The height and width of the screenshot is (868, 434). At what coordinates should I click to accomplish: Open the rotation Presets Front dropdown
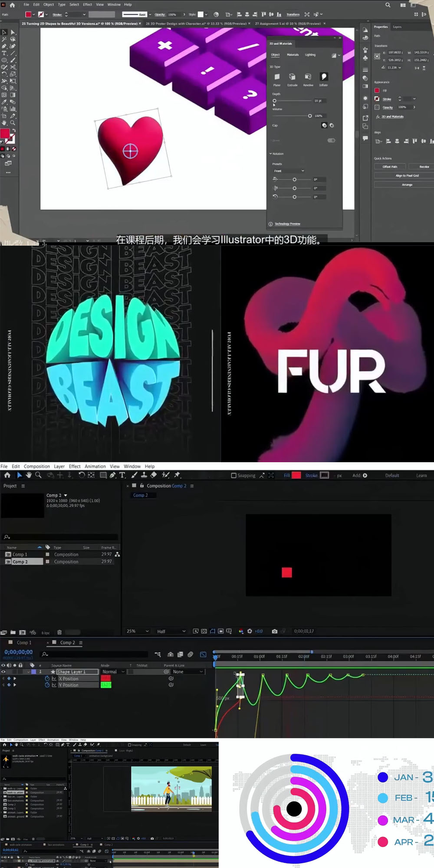[x=289, y=171]
